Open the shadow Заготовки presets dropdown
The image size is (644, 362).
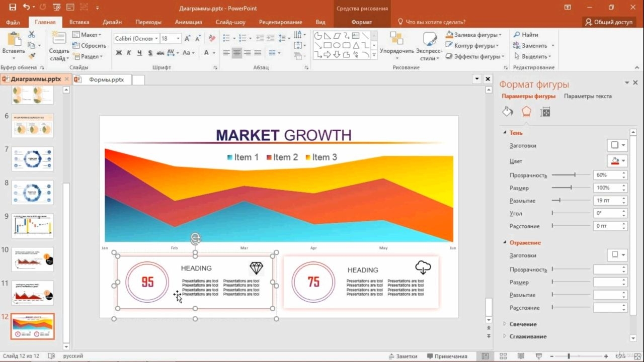617,145
